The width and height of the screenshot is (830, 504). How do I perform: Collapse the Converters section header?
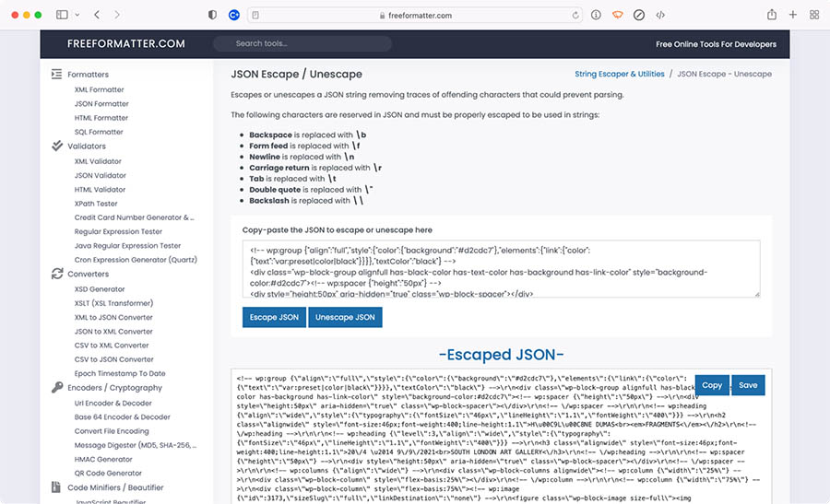[x=88, y=274]
